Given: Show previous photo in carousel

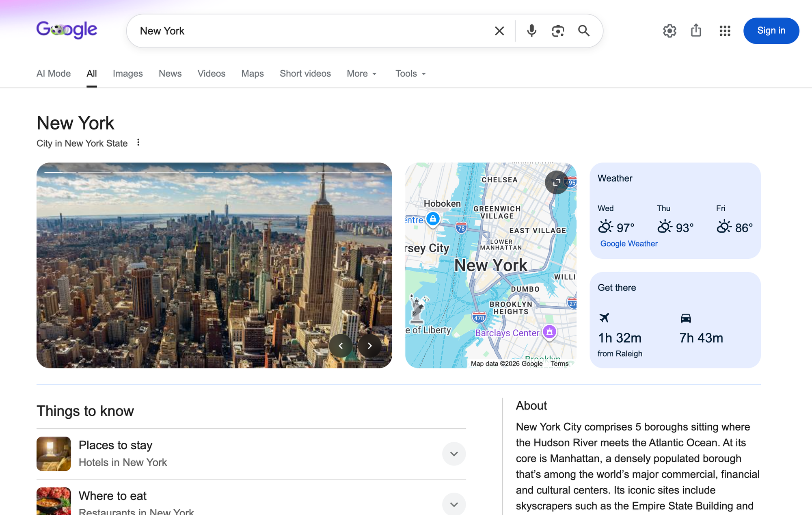Looking at the screenshot, I should [341, 346].
